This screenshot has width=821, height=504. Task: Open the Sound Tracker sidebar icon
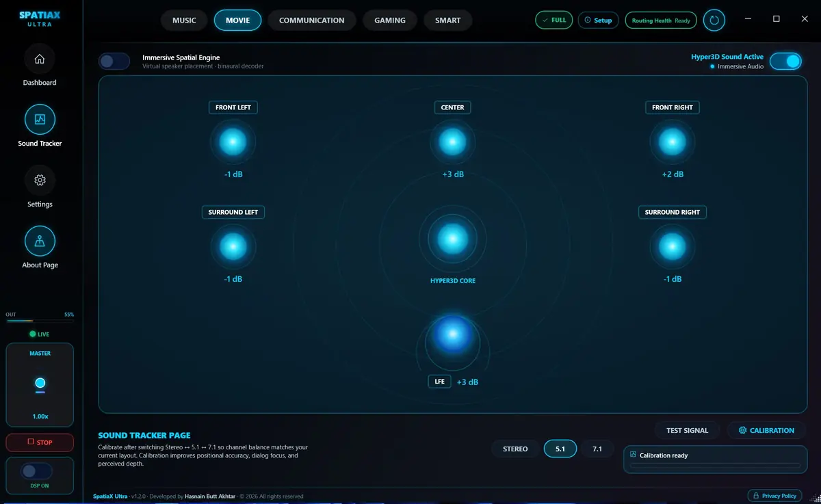[40, 120]
